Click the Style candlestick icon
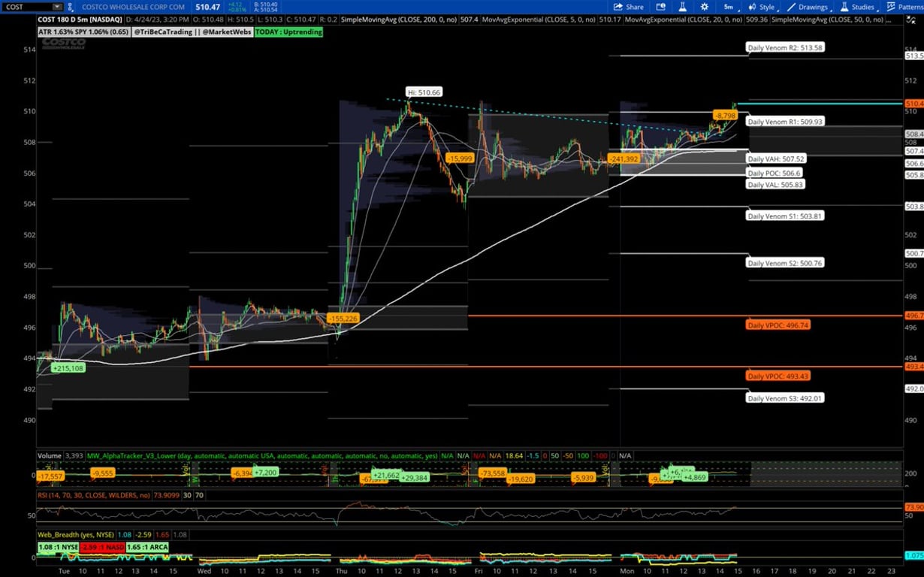 point(753,7)
